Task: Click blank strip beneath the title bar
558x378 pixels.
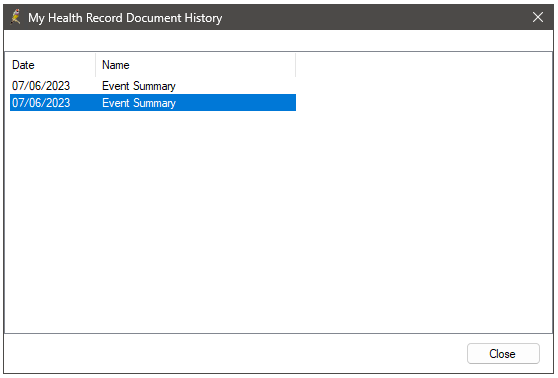Action: [x=278, y=40]
